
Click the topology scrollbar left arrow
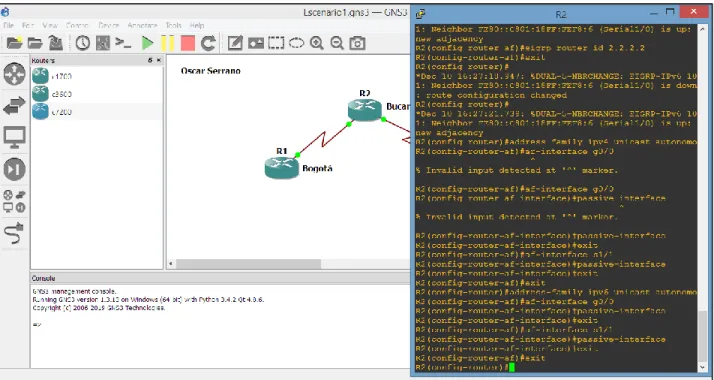pos(171,263)
